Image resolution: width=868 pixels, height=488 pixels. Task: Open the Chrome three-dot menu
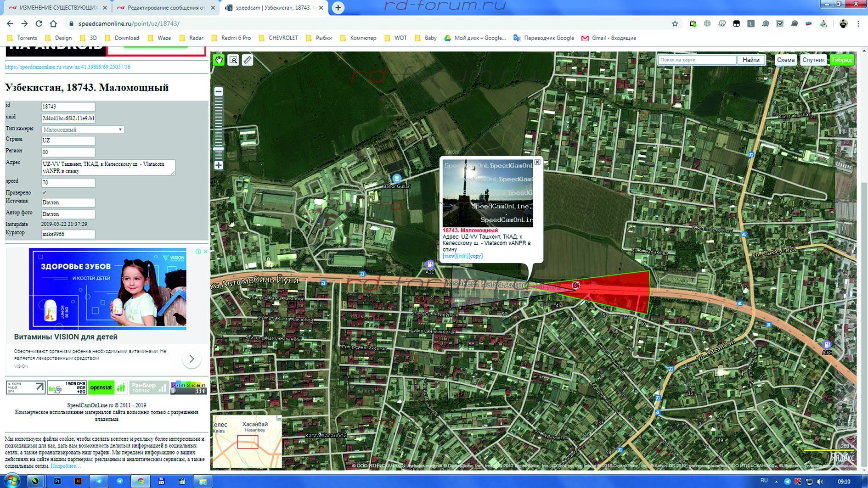858,23
